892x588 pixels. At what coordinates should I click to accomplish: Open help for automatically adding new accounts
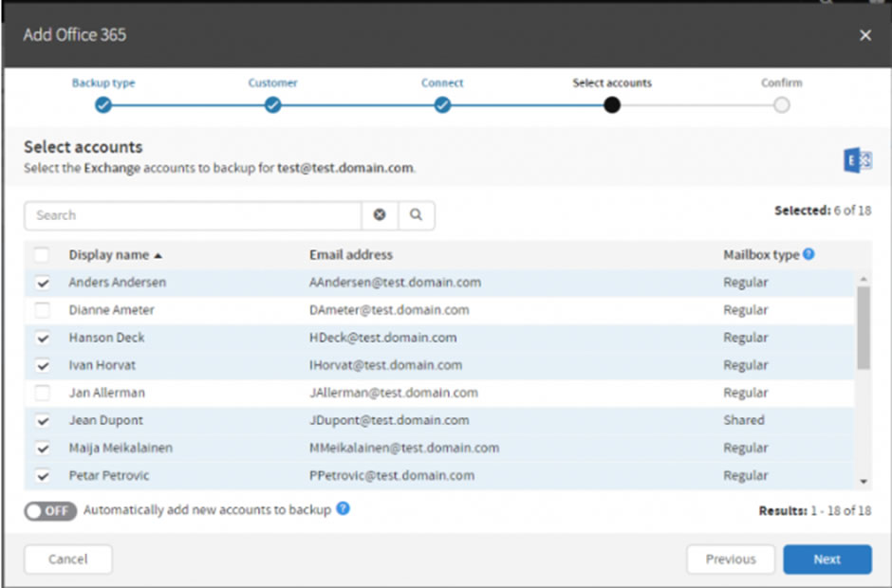[x=343, y=508]
